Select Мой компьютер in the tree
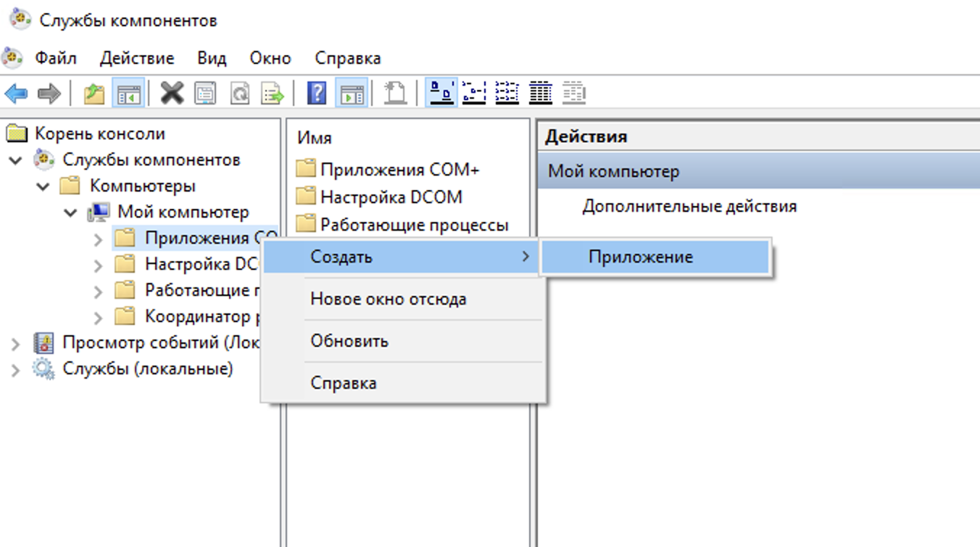The image size is (980, 547). [x=183, y=212]
